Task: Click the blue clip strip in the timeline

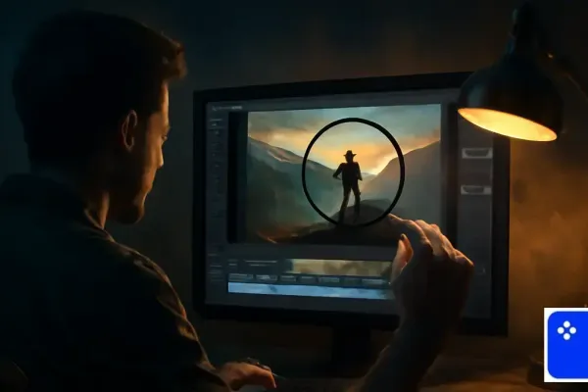Action: [310, 290]
